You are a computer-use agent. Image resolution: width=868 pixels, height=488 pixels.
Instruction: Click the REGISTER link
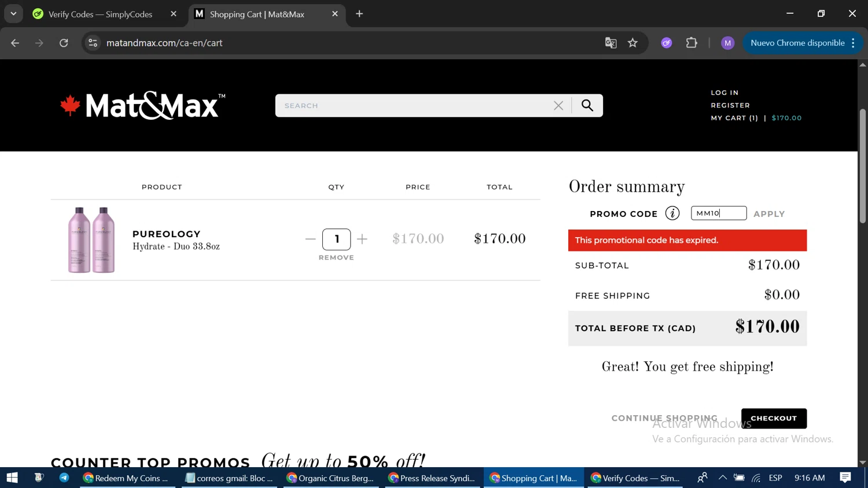click(730, 105)
